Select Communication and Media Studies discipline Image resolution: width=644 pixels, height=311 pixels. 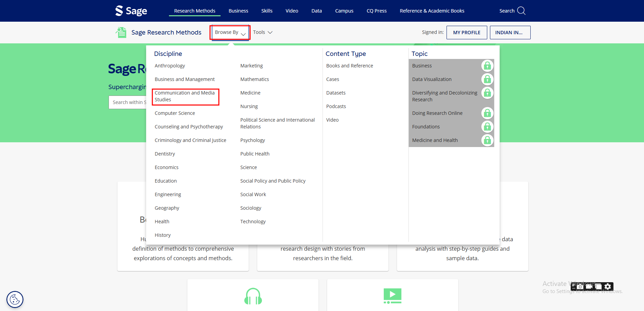tap(185, 96)
